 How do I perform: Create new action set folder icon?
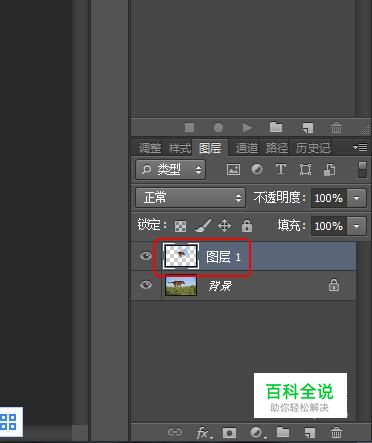point(276,127)
